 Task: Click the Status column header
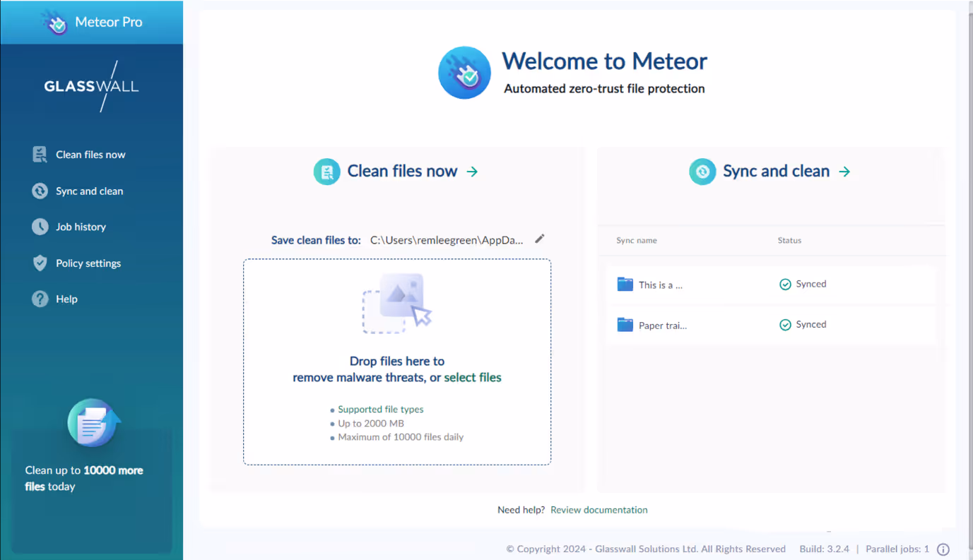tap(789, 241)
